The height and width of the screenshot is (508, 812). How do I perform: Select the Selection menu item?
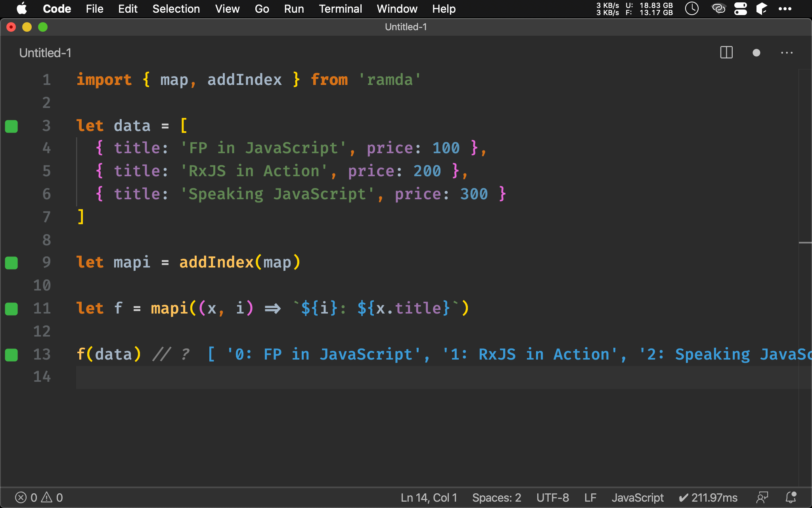pyautogui.click(x=175, y=8)
